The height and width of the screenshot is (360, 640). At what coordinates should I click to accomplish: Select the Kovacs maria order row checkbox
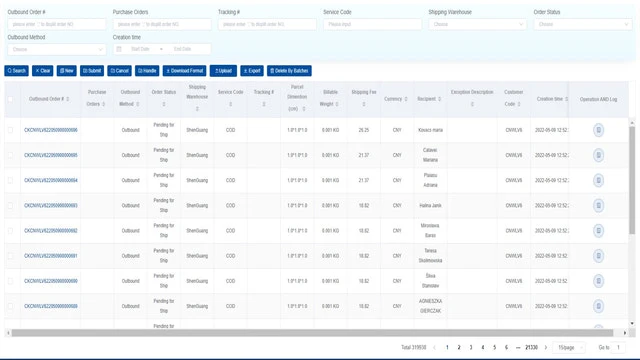10,130
